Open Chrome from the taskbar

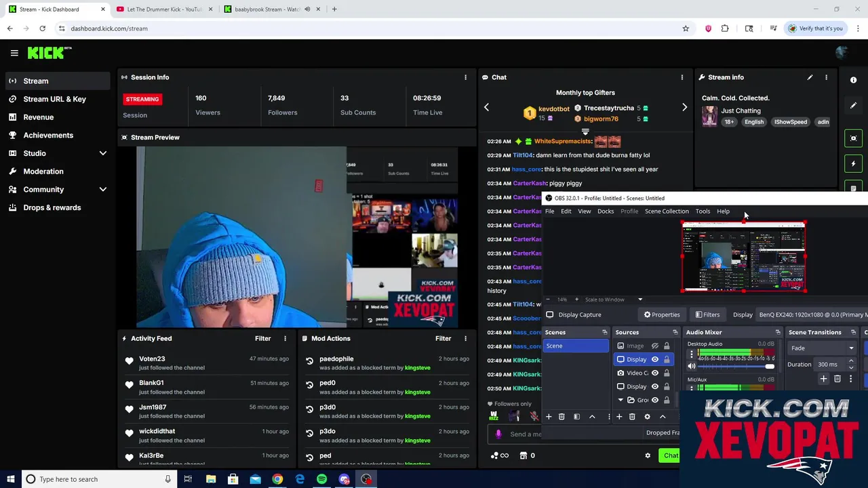(277, 479)
